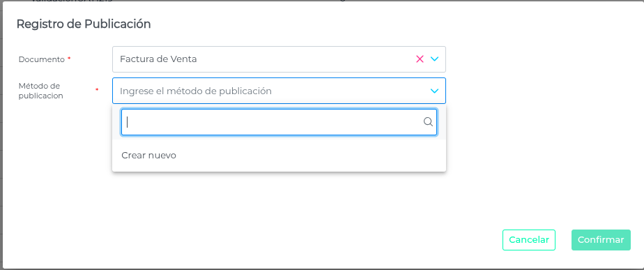Click the 'Registro de Publicación' dialog title
Image resolution: width=644 pixels, height=270 pixels.
(x=84, y=24)
